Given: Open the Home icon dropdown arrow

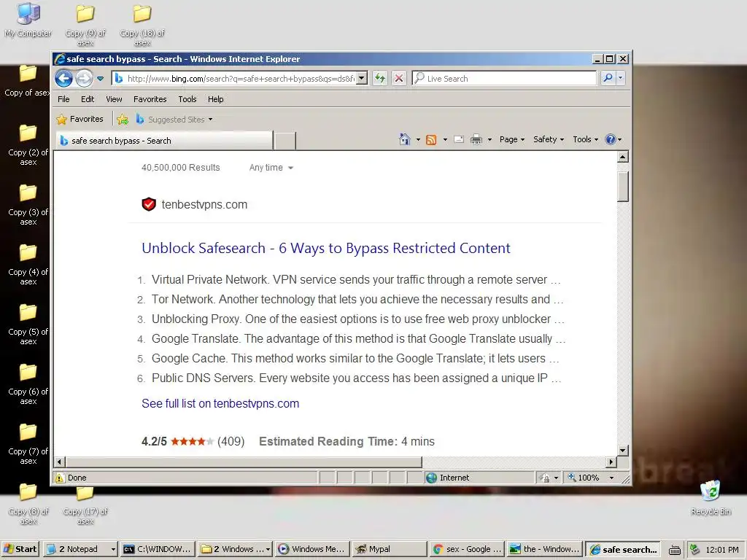Looking at the screenshot, I should (x=418, y=139).
